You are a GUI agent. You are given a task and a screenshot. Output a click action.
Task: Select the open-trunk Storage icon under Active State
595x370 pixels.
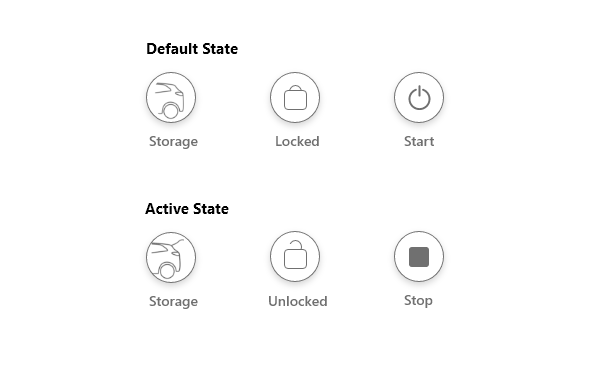point(171,257)
